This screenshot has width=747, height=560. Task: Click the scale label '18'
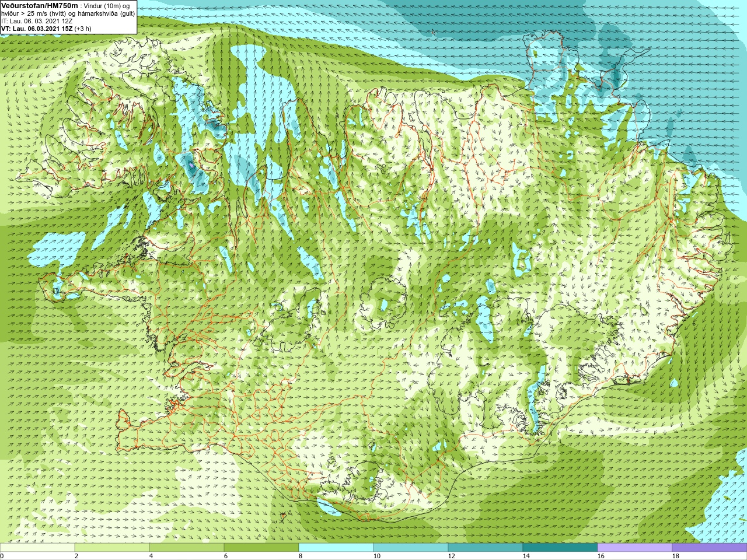[675, 556]
